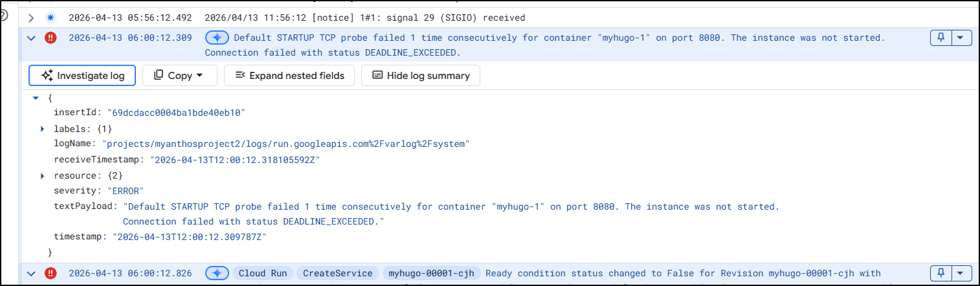Open the more actions dropdown for STARTUP probe log
The image size is (980, 286).
[x=961, y=38]
